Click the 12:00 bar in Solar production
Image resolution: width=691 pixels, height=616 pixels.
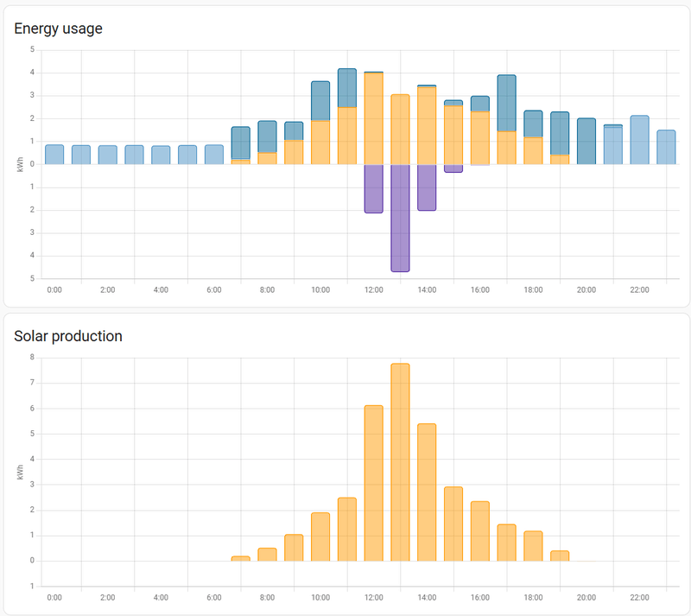tap(373, 483)
